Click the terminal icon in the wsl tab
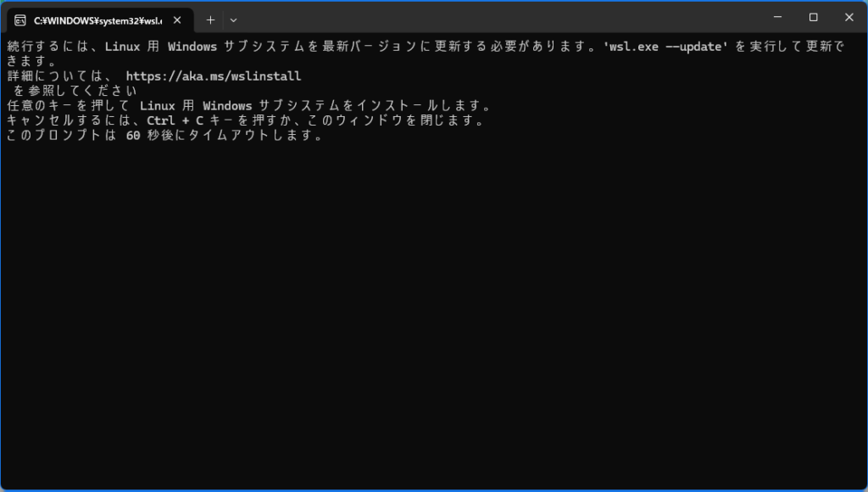 [19, 20]
